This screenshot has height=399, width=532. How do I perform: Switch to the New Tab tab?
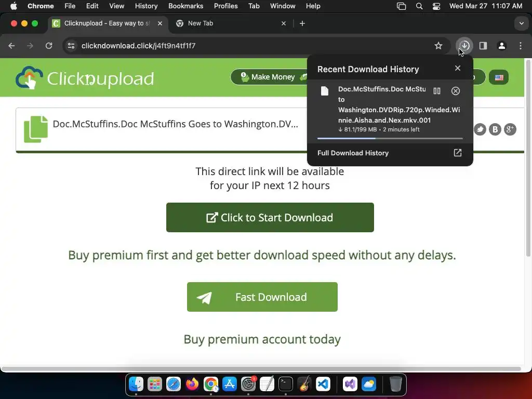[x=231, y=23]
